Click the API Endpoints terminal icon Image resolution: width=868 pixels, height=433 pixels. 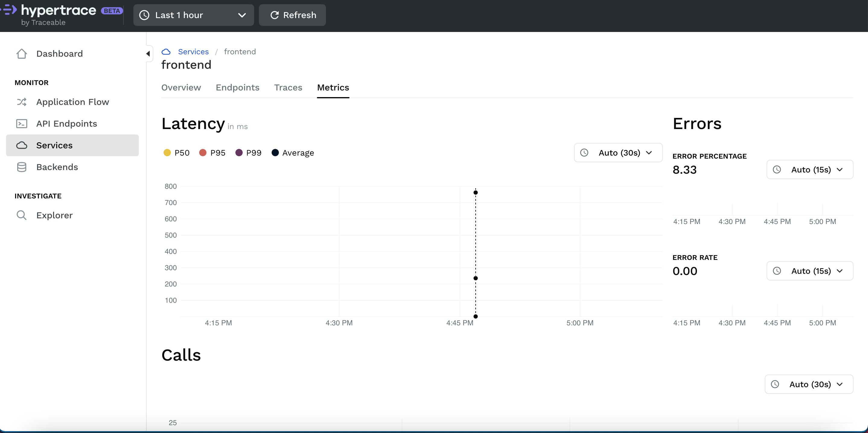(x=21, y=124)
